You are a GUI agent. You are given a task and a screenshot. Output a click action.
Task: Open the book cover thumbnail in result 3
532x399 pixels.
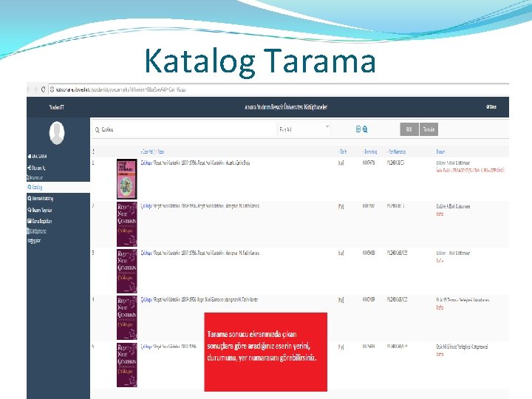(127, 271)
